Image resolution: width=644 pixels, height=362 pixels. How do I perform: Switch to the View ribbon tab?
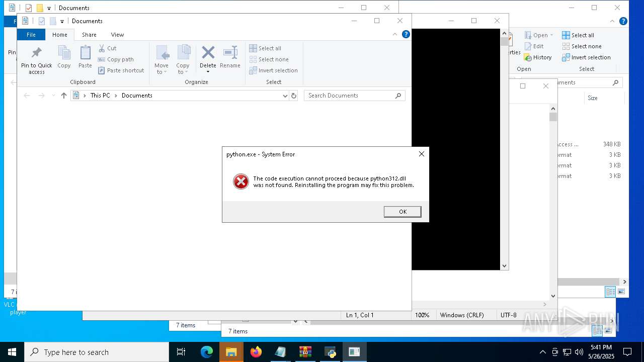(117, 35)
